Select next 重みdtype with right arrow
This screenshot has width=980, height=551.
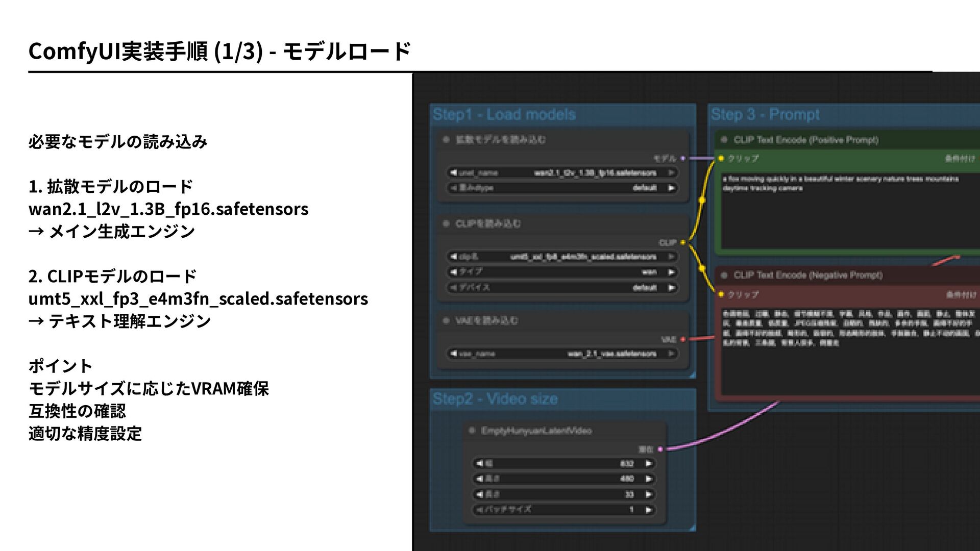point(671,188)
